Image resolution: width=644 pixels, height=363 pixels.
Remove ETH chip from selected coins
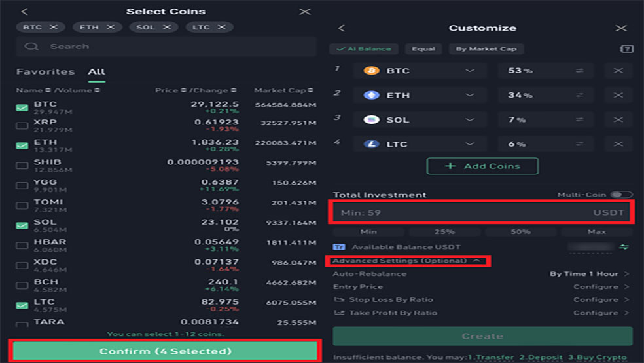coord(111,27)
